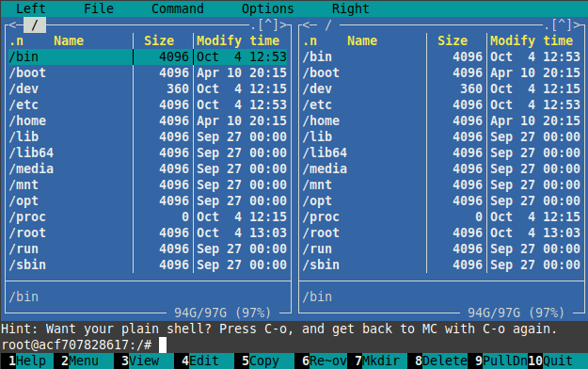Select /lib in the left panel

tap(148, 136)
